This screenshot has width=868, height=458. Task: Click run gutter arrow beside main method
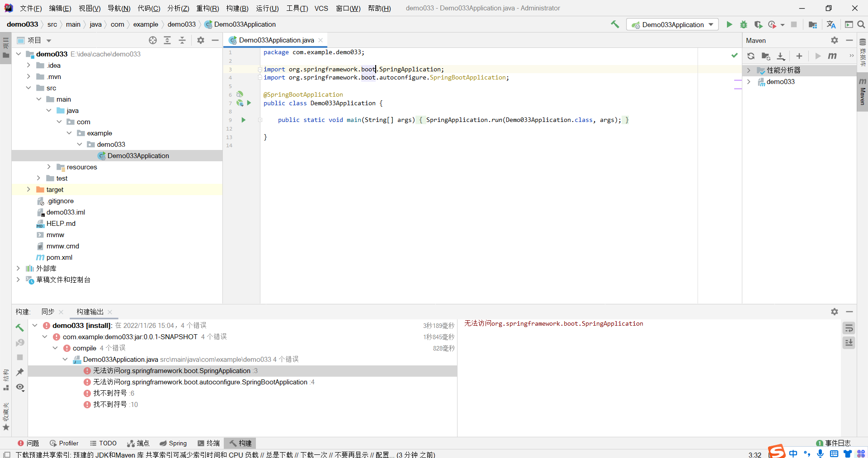(x=243, y=120)
